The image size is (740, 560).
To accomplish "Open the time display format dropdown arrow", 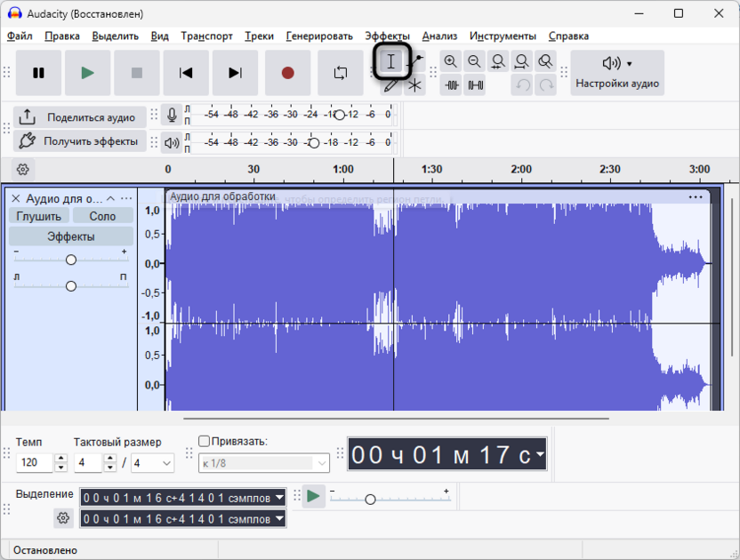I will tap(541, 454).
